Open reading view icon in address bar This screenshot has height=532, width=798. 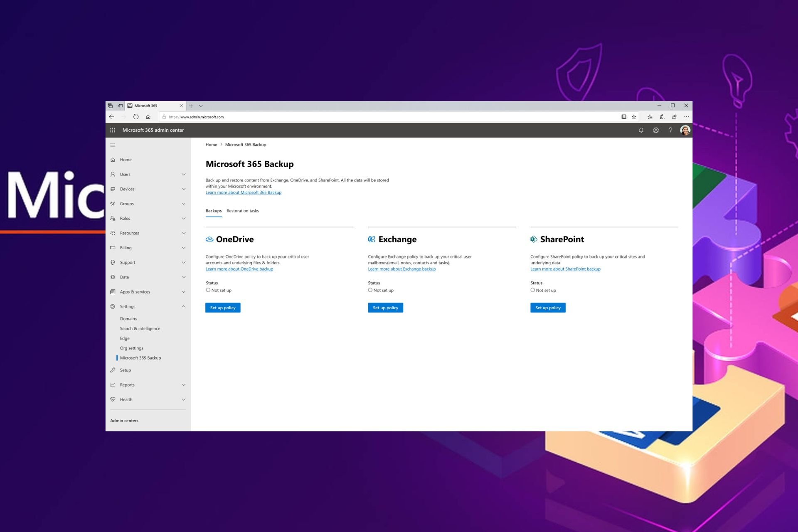pyautogui.click(x=624, y=117)
